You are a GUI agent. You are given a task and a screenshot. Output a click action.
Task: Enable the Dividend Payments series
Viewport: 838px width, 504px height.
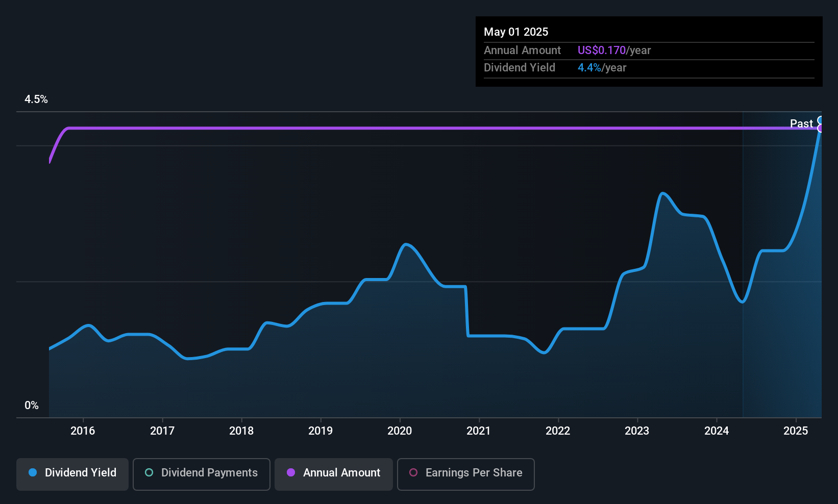pyautogui.click(x=202, y=474)
